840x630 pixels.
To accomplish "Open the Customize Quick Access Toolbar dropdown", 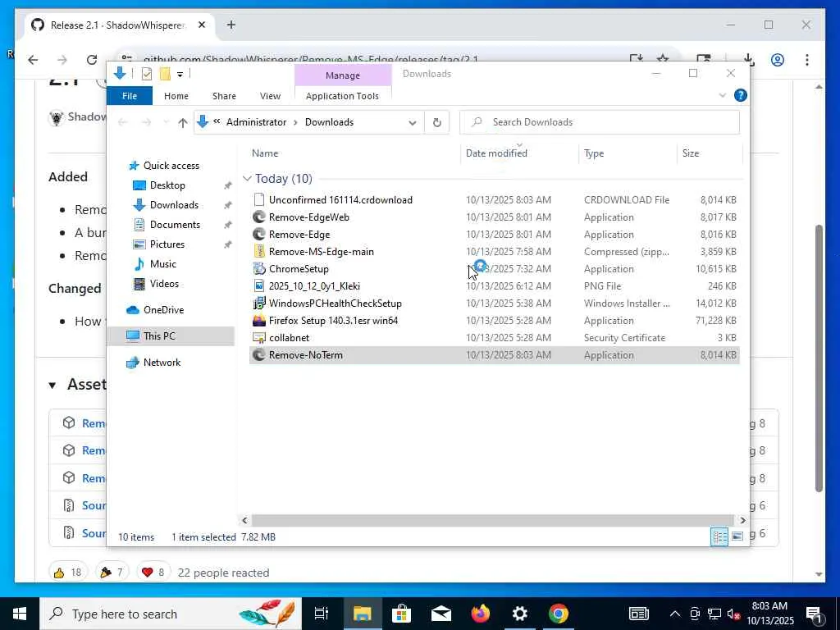I will coord(180,75).
